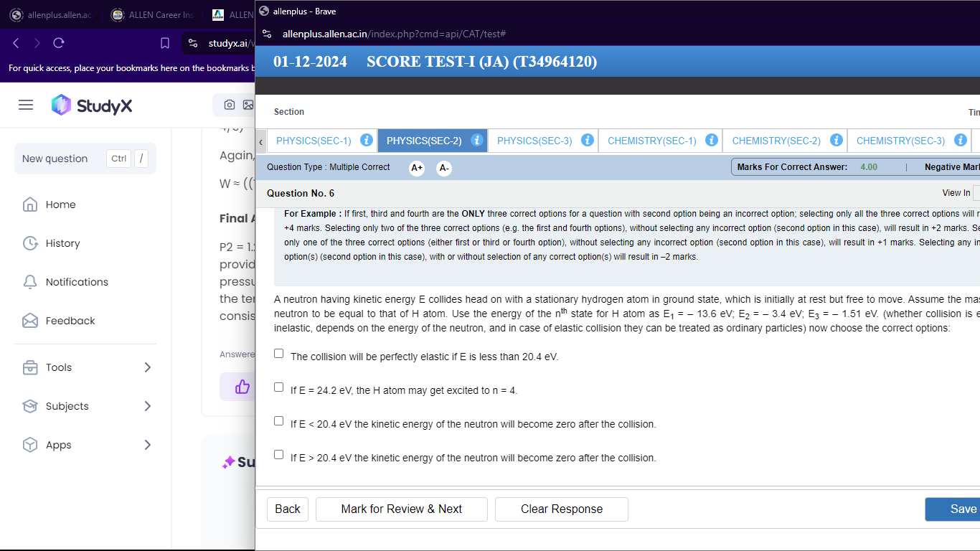Click Clear Response button
Viewport: 980px width, 551px height.
[x=562, y=509]
